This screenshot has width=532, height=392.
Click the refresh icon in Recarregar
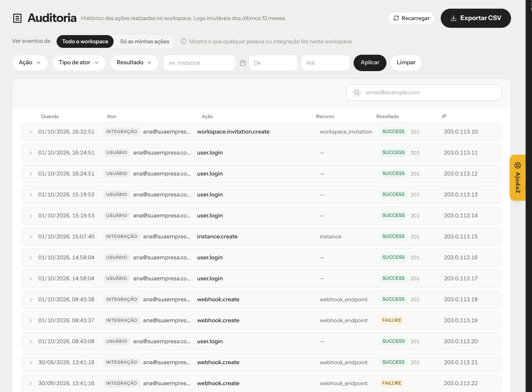tap(396, 18)
